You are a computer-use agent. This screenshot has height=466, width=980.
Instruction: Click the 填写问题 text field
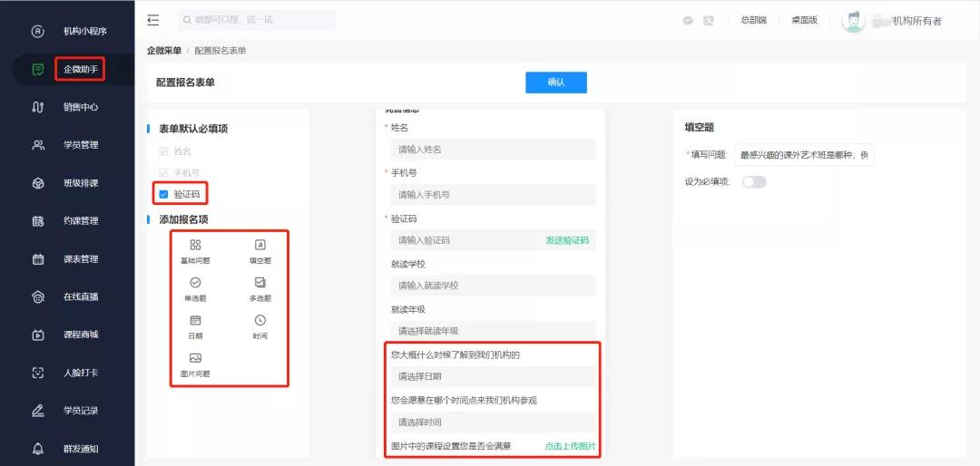[804, 155]
